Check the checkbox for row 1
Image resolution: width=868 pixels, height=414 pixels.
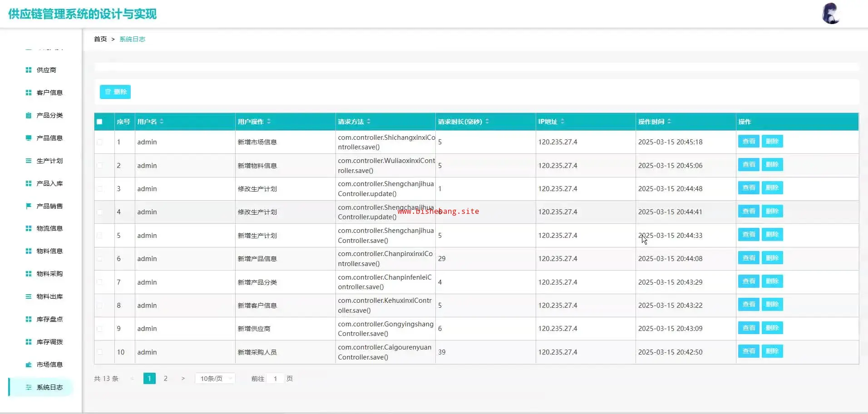pyautogui.click(x=99, y=142)
